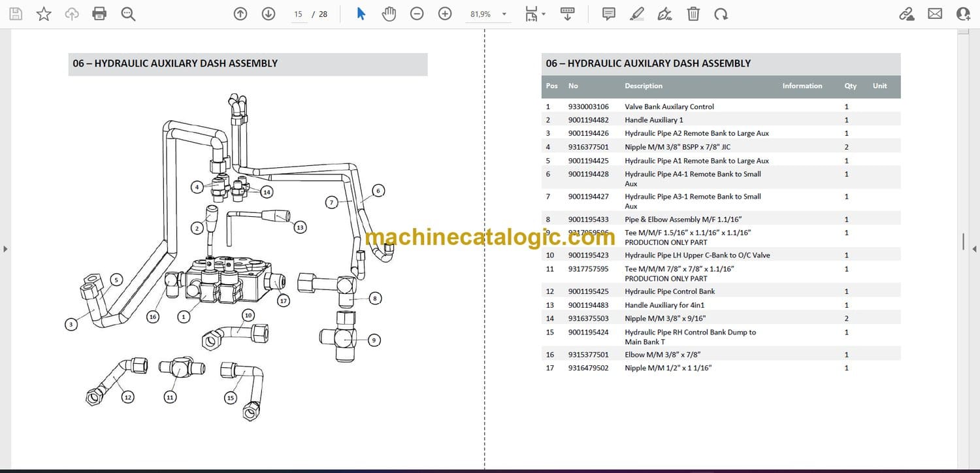Click part number 9316479502
980x473 pixels.
(x=588, y=368)
